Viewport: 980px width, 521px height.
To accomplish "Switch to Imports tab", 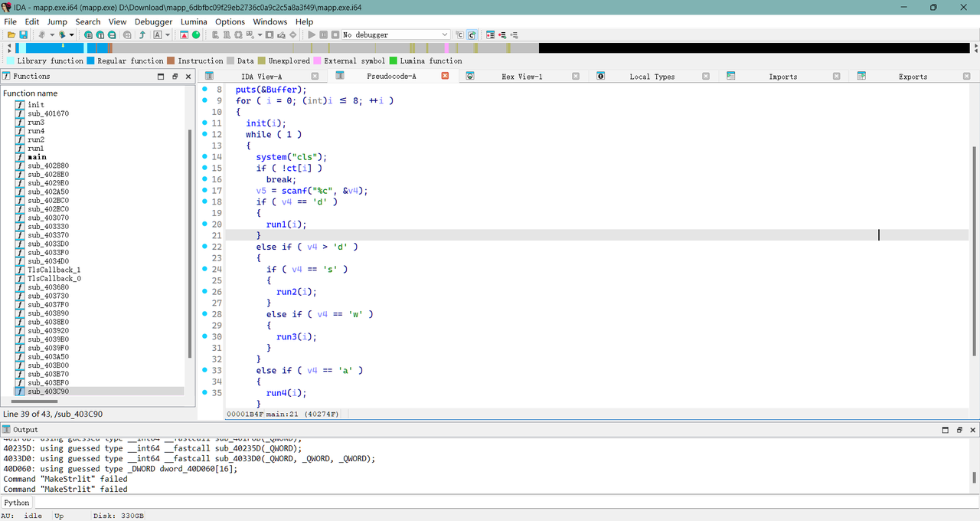I will (x=782, y=77).
